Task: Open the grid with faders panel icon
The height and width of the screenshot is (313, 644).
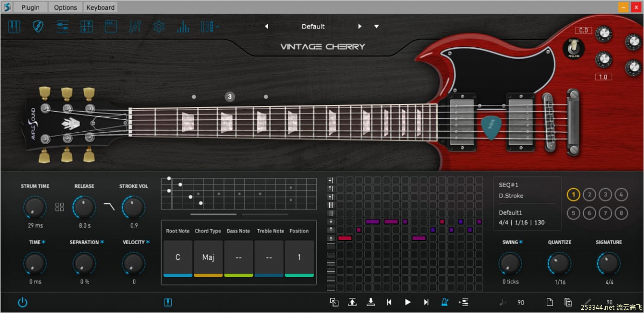Action: (86, 27)
